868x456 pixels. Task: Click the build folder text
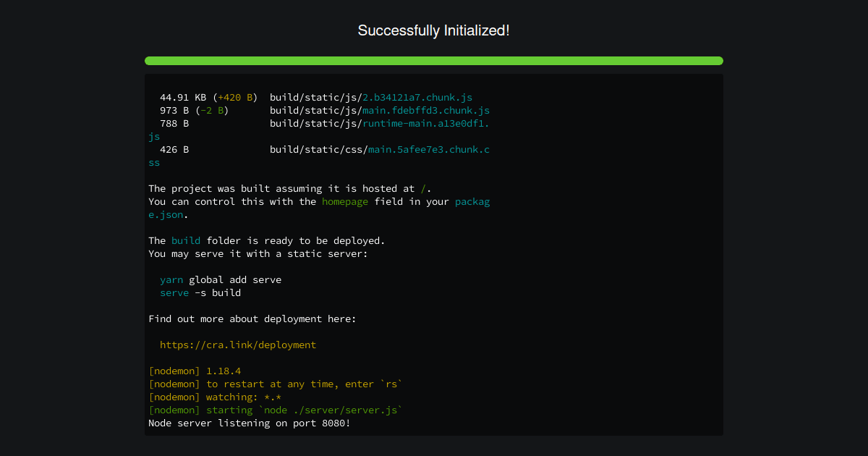[186, 240]
